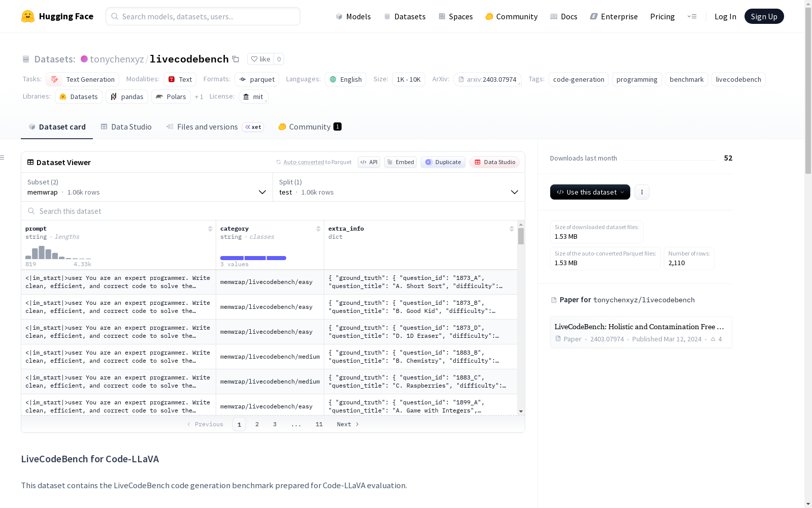Click the Log In link
The height and width of the screenshot is (508, 812).
(725, 16)
